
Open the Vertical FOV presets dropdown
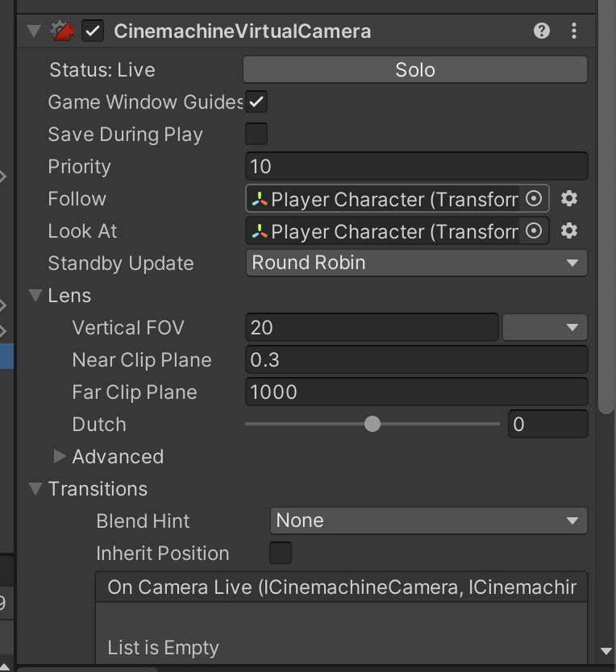click(545, 327)
